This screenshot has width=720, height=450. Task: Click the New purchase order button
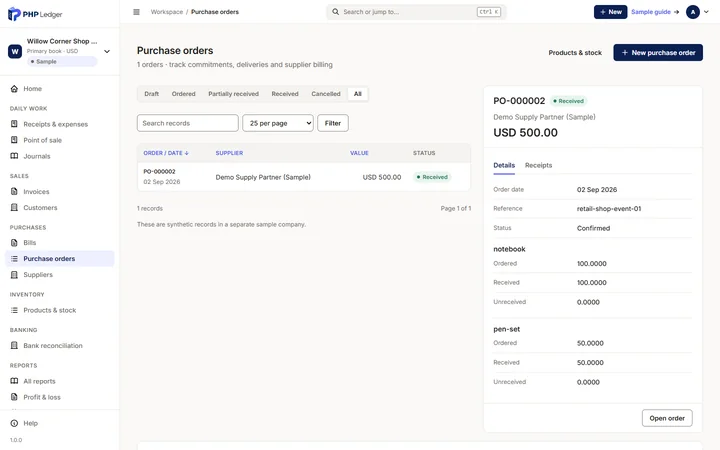(658, 52)
